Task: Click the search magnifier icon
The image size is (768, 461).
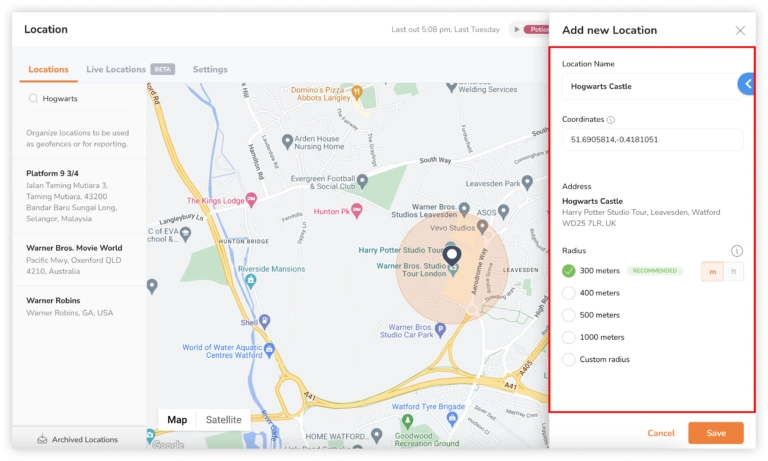Action: [x=33, y=98]
